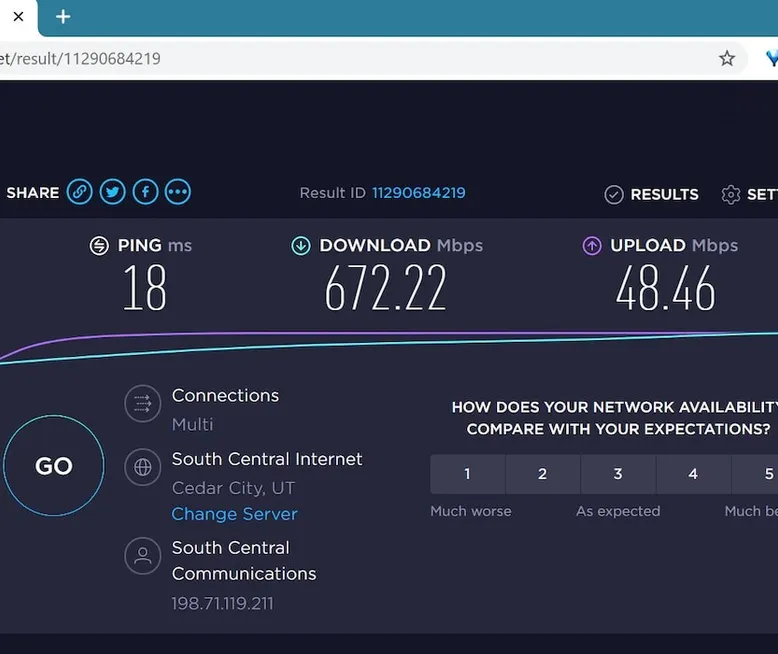Screen dimensions: 778x654
Task: Click South Central Internet server name
Action: point(267,459)
